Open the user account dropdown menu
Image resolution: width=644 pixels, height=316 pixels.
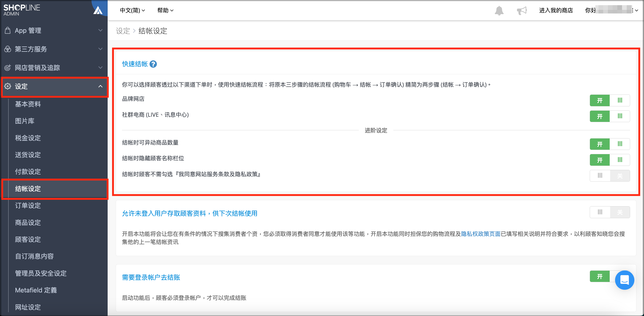(611, 11)
